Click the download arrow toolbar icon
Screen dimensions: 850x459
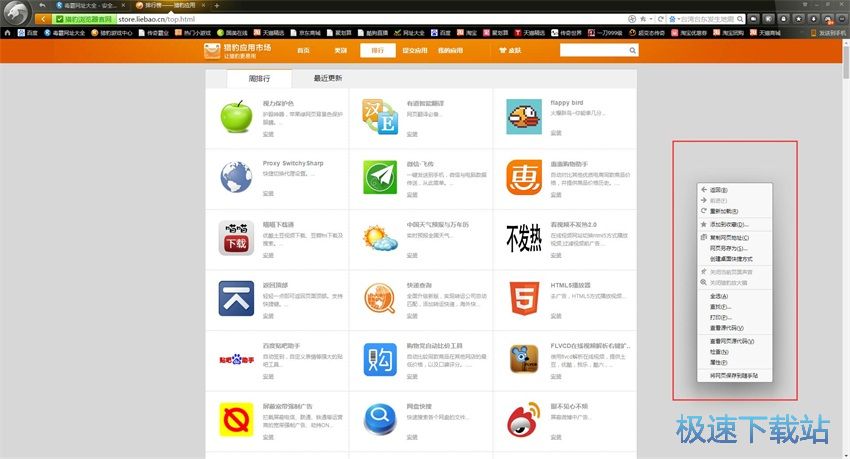click(x=814, y=19)
